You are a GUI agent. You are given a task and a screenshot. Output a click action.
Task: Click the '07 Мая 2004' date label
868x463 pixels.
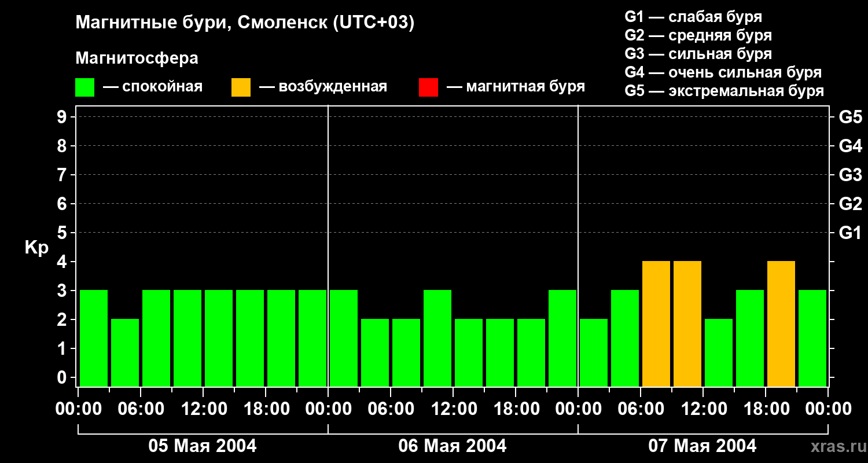click(703, 446)
